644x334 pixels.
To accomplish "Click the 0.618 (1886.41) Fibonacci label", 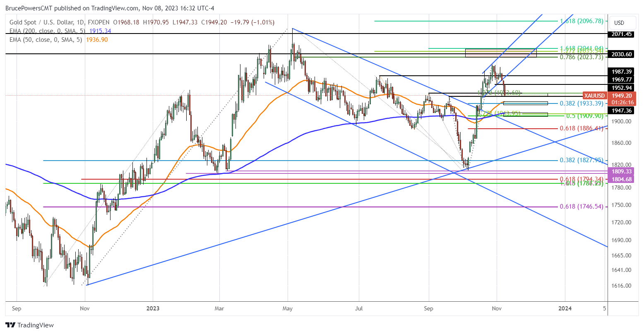I will click(582, 129).
